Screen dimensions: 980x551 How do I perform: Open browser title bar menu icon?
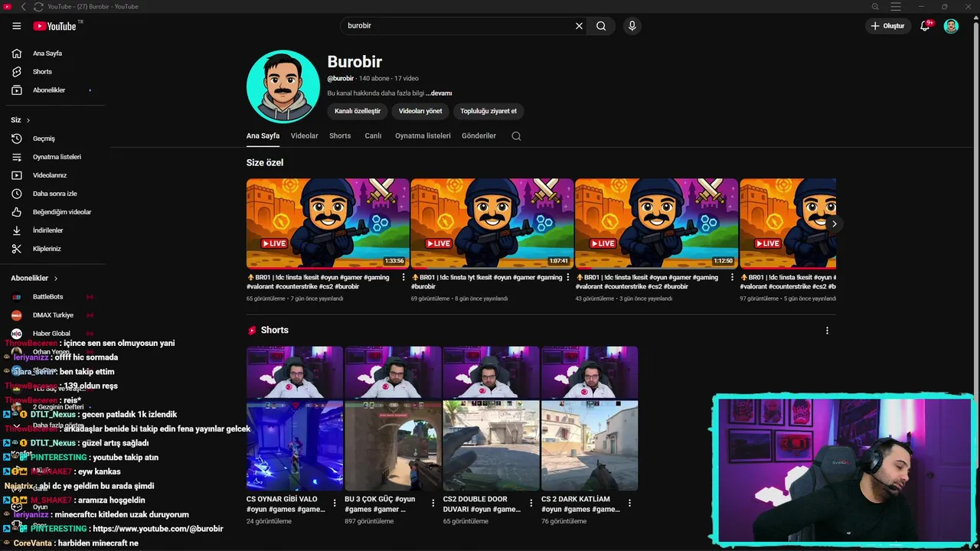click(896, 7)
